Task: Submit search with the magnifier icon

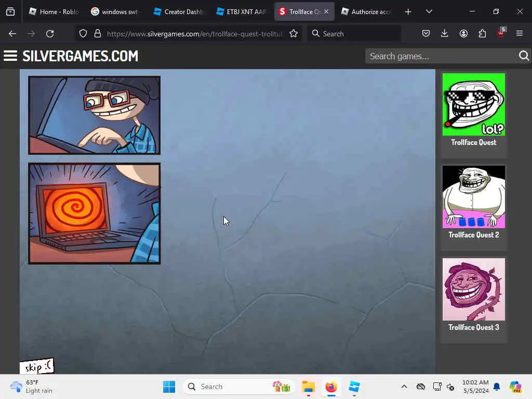Action: 524,56
